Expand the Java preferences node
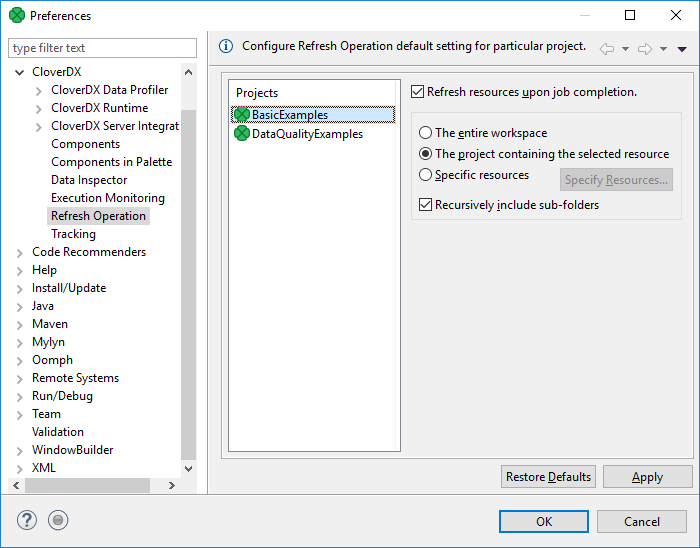The height and width of the screenshot is (548, 700). pyautogui.click(x=20, y=306)
